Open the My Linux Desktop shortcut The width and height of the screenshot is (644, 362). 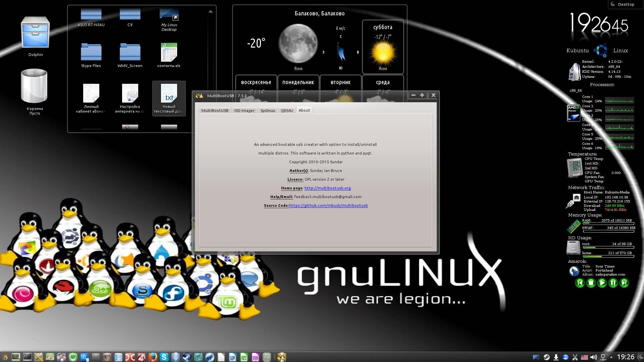169,20
